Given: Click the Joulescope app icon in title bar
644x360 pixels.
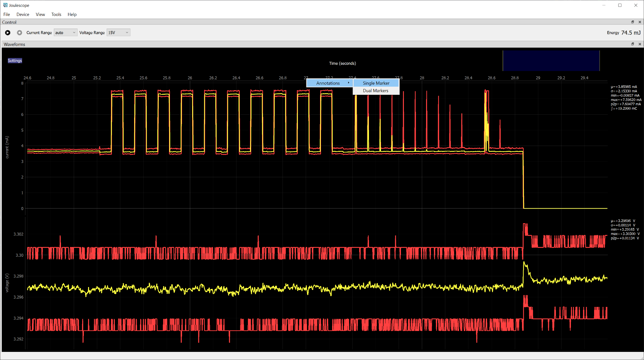Looking at the screenshot, I should coord(5,5).
